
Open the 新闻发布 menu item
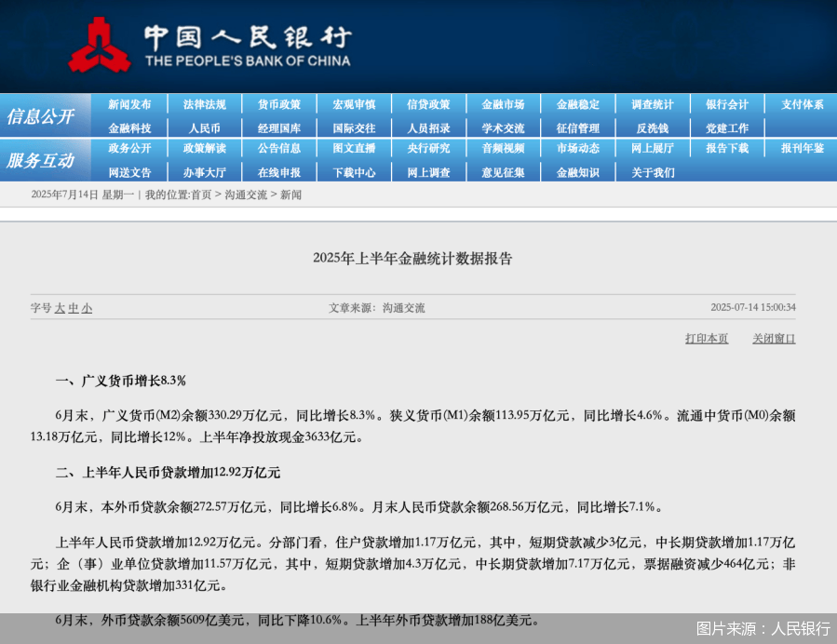click(x=129, y=104)
